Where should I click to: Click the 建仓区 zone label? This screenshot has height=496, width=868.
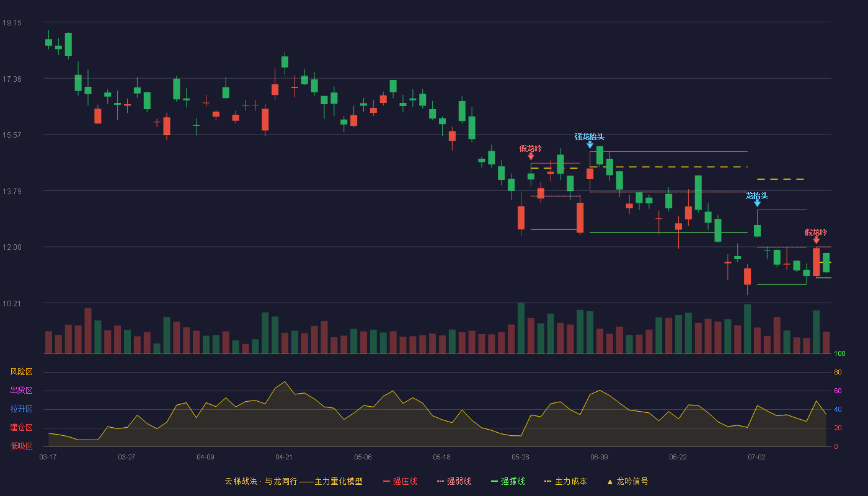tap(21, 428)
